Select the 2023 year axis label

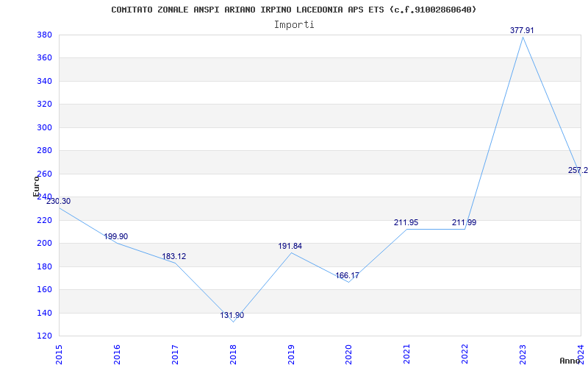pos(523,354)
